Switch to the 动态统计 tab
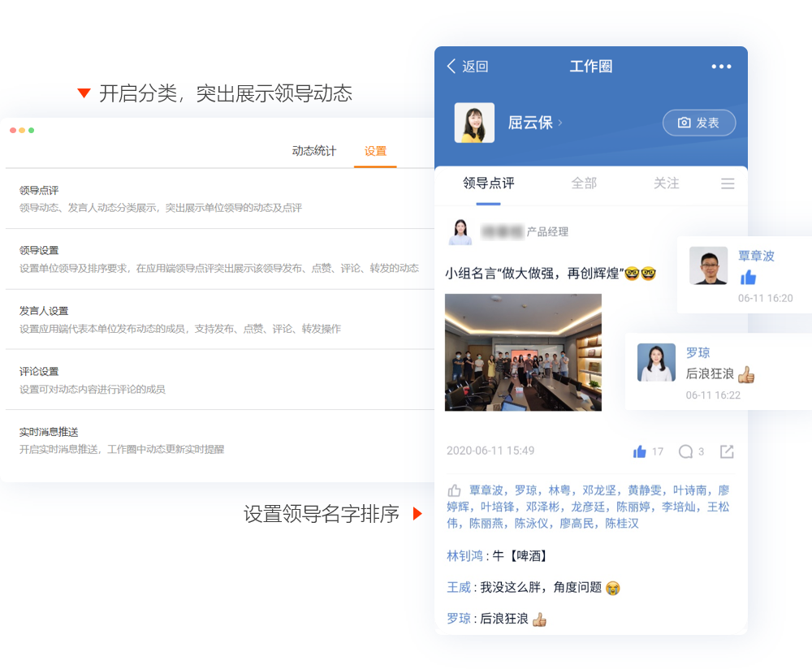The image size is (812, 669). [x=313, y=151]
